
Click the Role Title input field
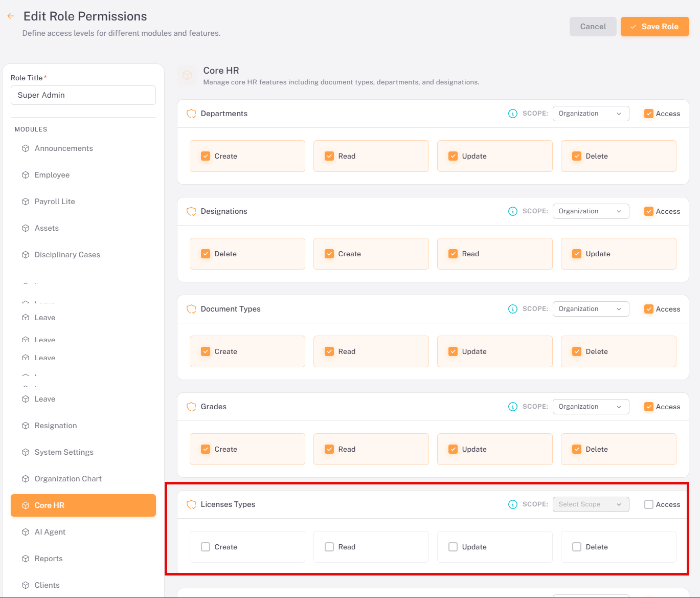tap(83, 95)
